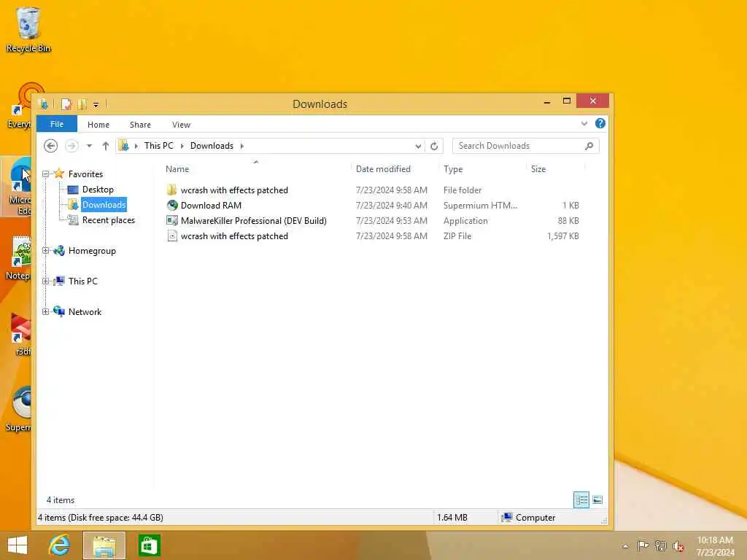Click the 1,597 KB size cell
Screen dimensions: 747x560
562,236
